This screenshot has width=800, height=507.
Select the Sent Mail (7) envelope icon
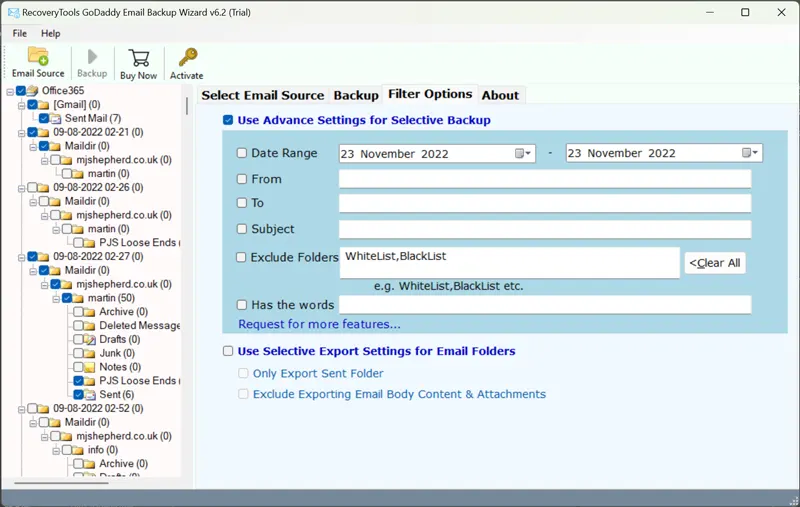(x=56, y=119)
